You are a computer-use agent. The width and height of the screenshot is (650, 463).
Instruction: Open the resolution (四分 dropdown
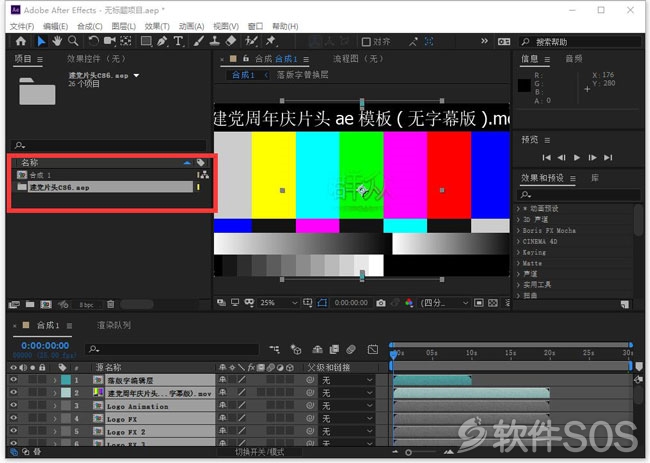click(x=444, y=303)
